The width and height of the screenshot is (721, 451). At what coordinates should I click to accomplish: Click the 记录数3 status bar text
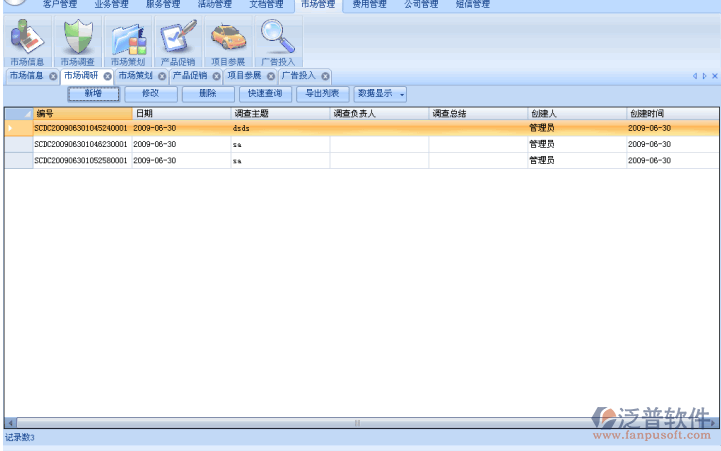[20, 437]
